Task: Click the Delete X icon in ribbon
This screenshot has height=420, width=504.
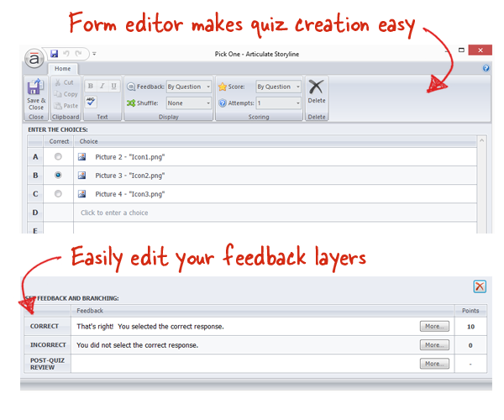Action: pyautogui.click(x=317, y=87)
